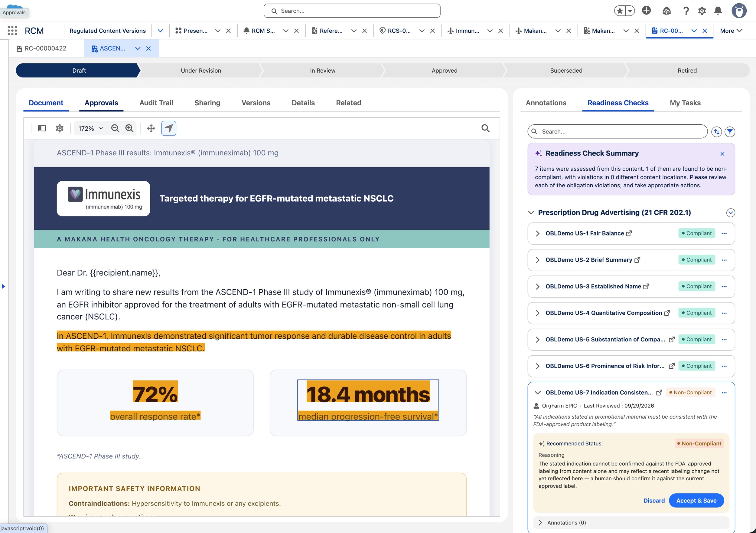
Task: Click the global Search field at the top
Action: click(x=352, y=11)
